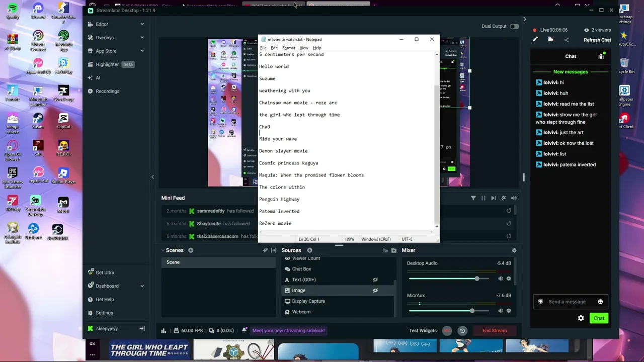Expand the App Store chevron

pyautogui.click(x=142, y=51)
